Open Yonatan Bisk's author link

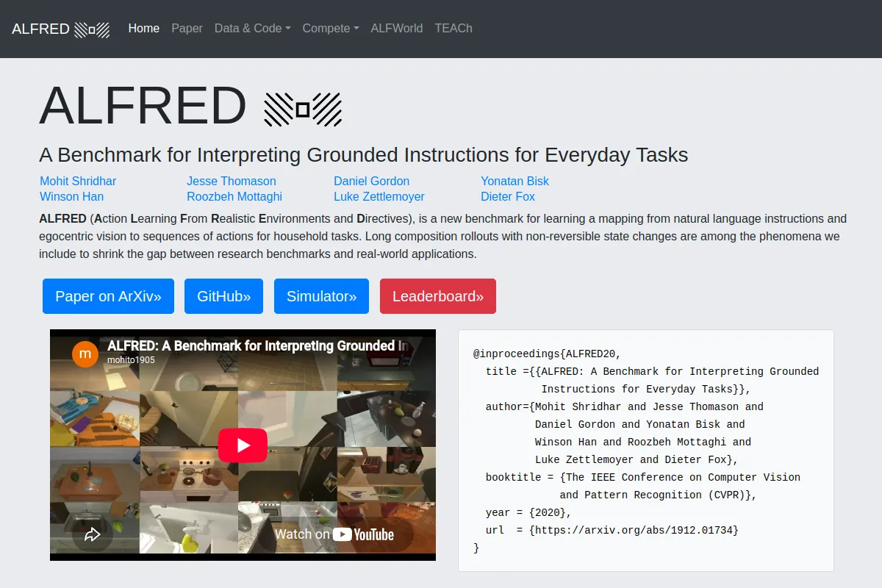pyautogui.click(x=514, y=181)
